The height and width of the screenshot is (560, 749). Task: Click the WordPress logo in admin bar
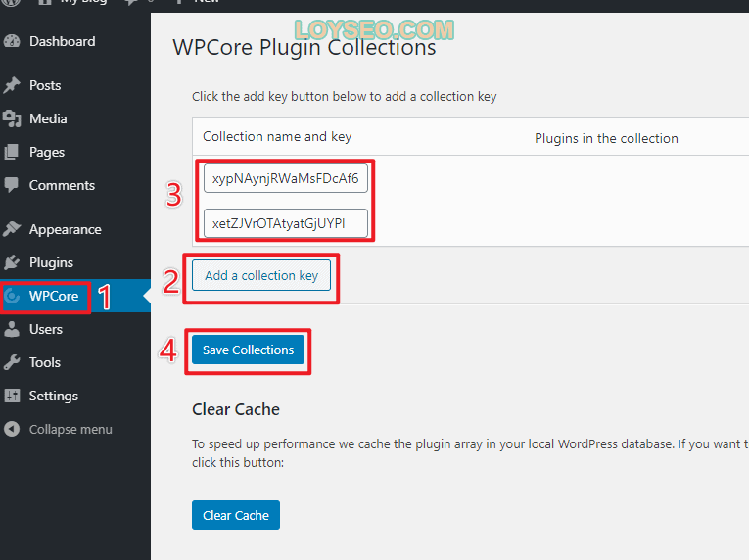(x=12, y=2)
